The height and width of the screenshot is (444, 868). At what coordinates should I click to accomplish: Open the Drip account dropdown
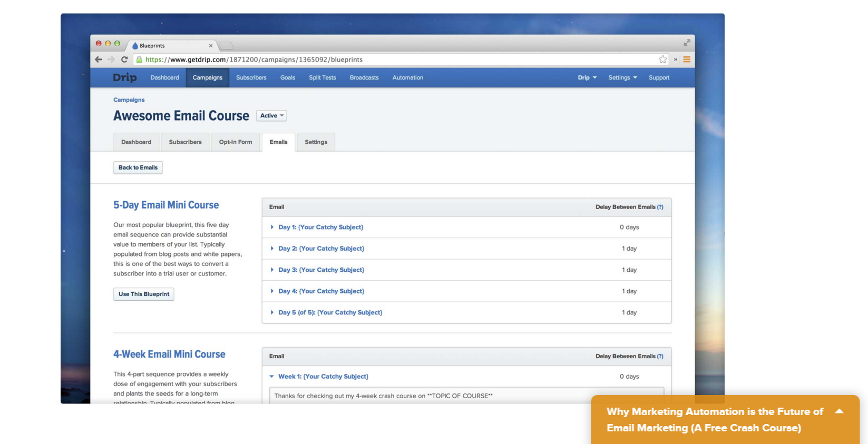[x=587, y=77]
